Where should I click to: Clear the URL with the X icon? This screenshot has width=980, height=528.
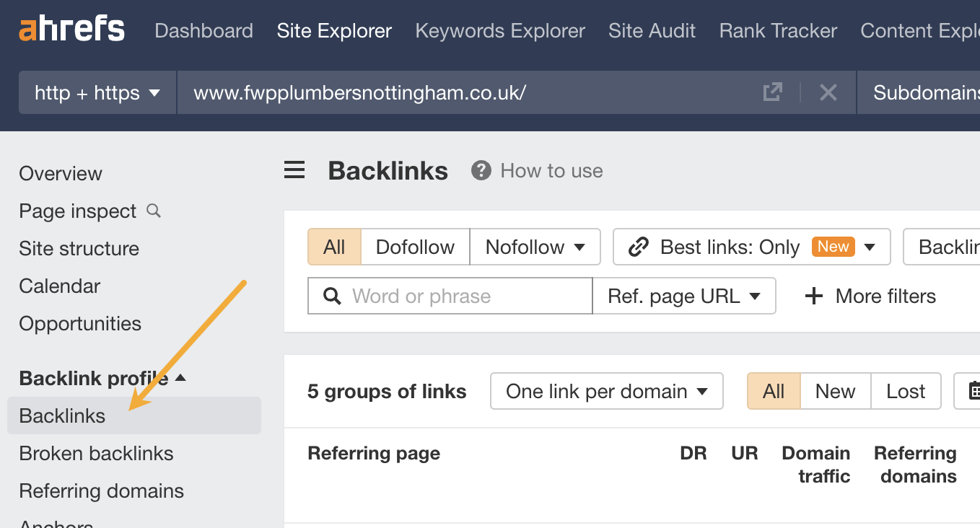pyautogui.click(x=828, y=92)
